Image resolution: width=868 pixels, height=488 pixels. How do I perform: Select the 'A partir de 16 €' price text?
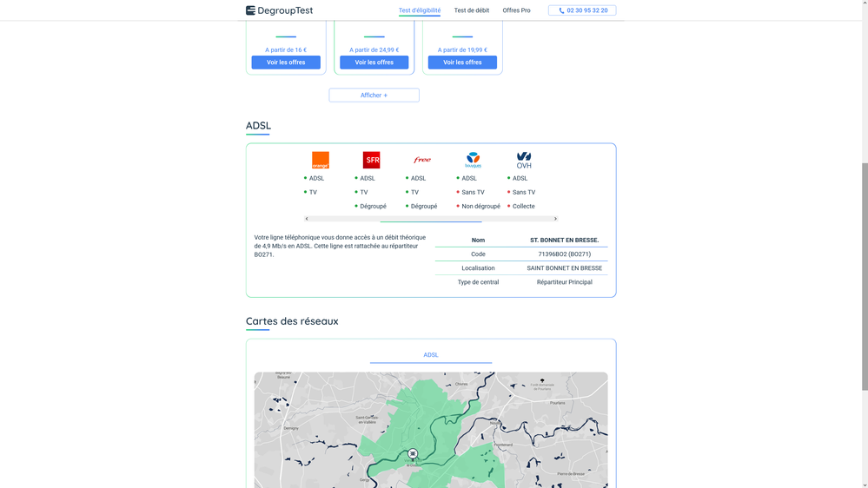coord(286,49)
